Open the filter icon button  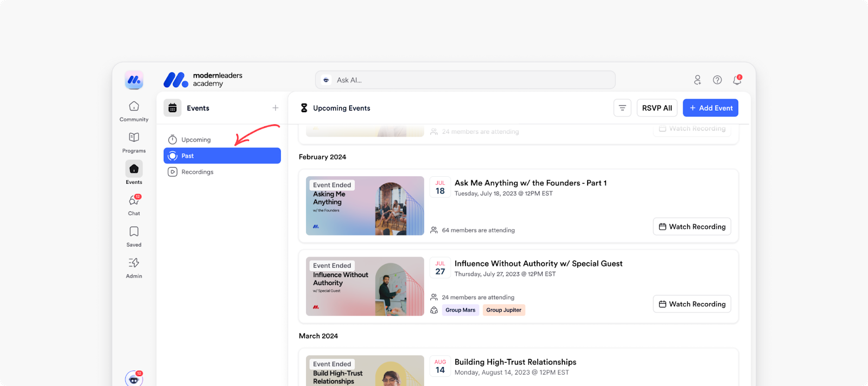click(x=622, y=108)
